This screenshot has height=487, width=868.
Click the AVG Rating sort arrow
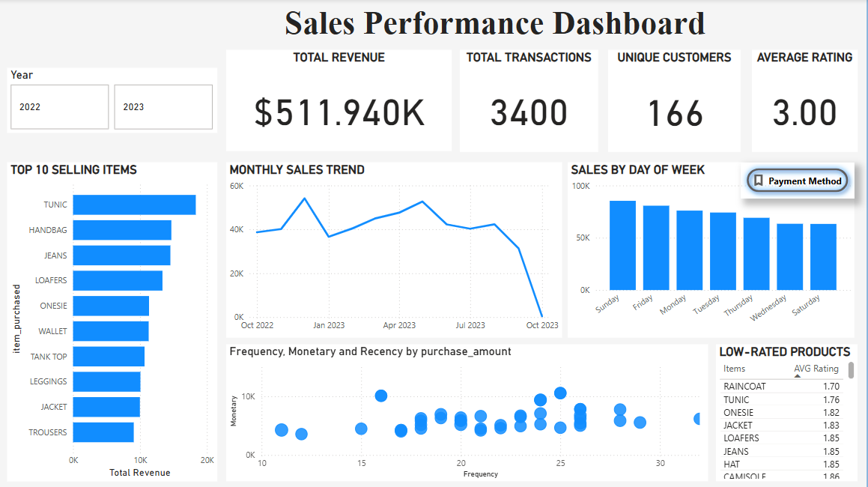[x=797, y=376]
